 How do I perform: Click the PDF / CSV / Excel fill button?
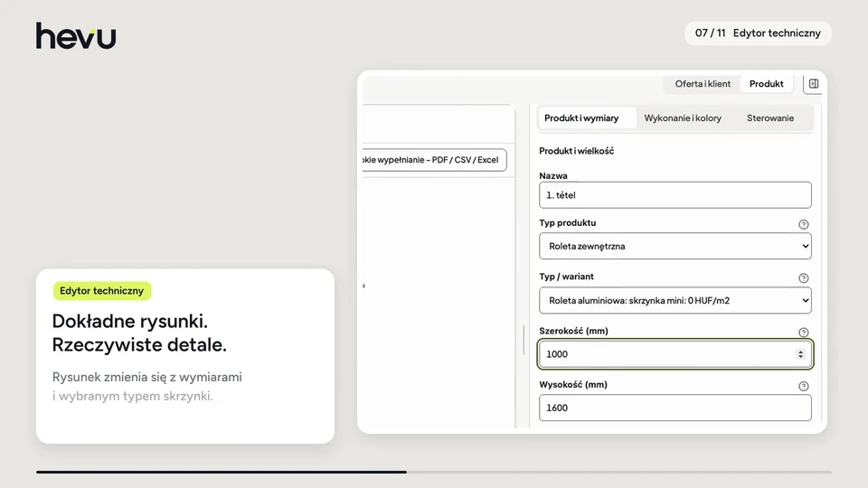click(x=434, y=160)
